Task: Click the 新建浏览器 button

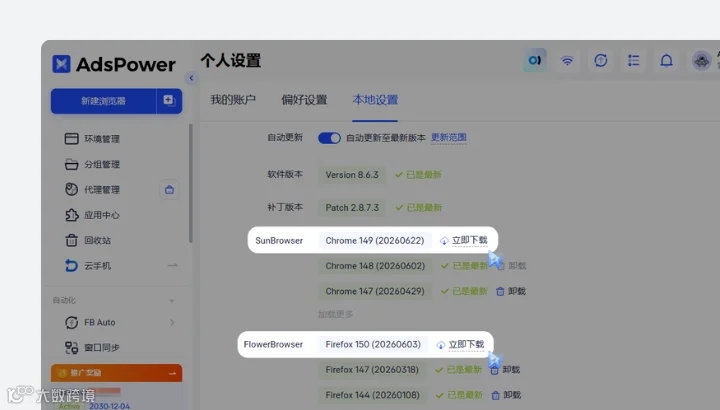Action: (x=103, y=101)
